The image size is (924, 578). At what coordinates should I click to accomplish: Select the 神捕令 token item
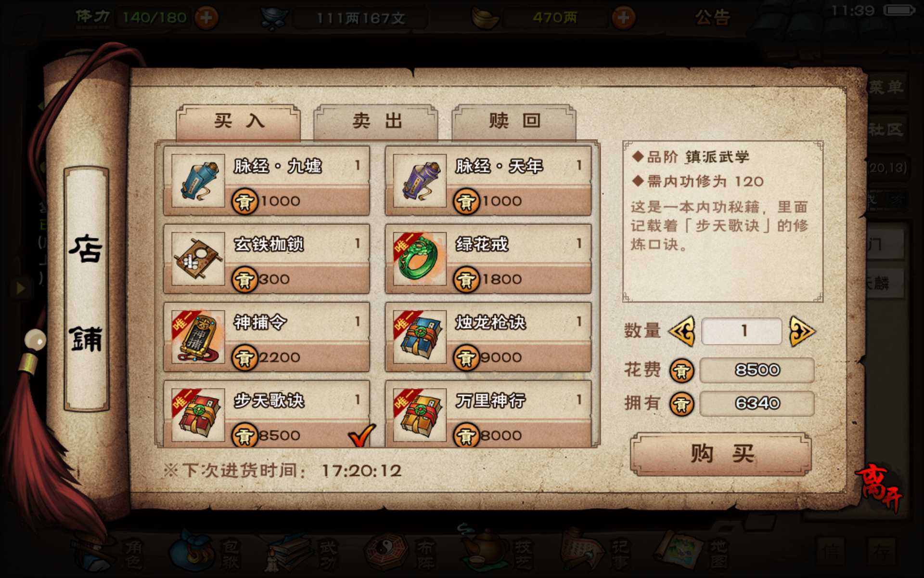click(x=267, y=337)
